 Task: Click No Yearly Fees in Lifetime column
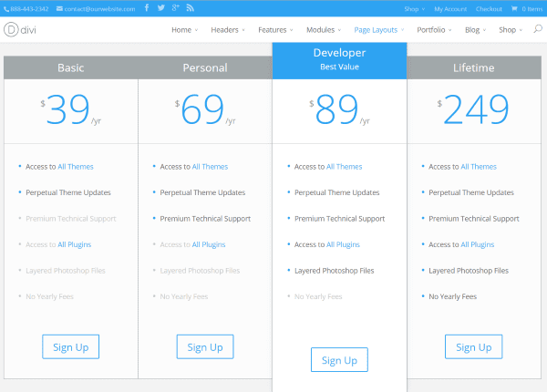(452, 296)
